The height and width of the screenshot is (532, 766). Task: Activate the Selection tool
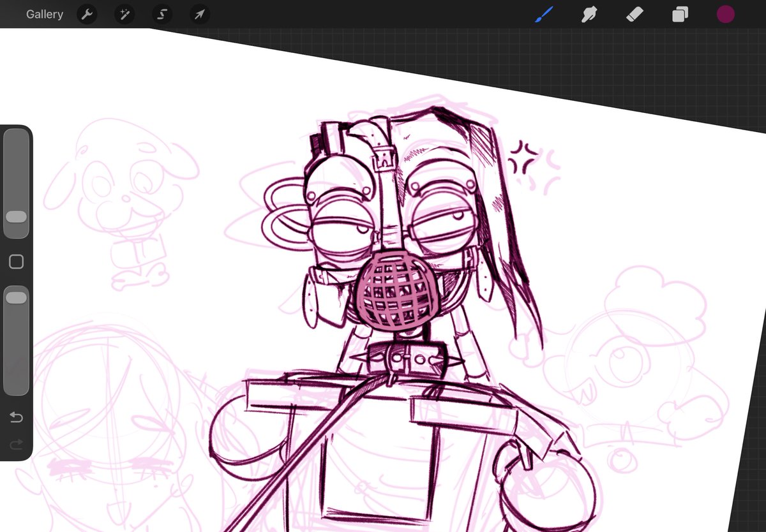161,14
